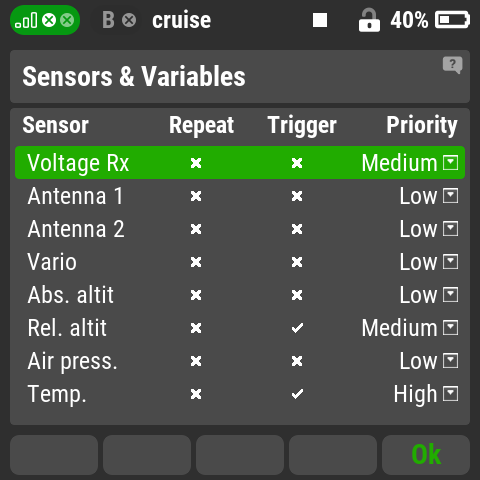The image size is (480, 480).
Task: Click the battery level icon
Action: point(452,20)
